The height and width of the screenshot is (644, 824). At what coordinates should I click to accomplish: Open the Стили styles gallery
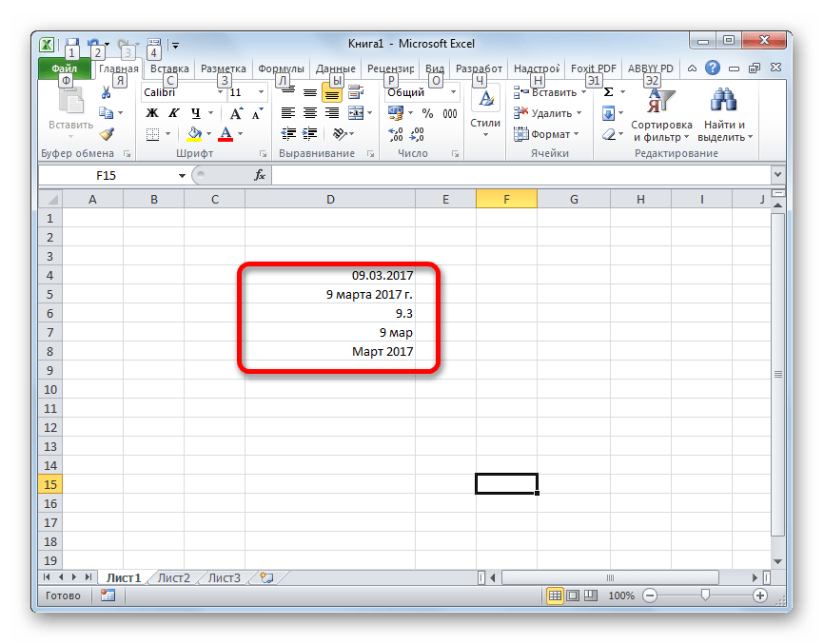(485, 112)
